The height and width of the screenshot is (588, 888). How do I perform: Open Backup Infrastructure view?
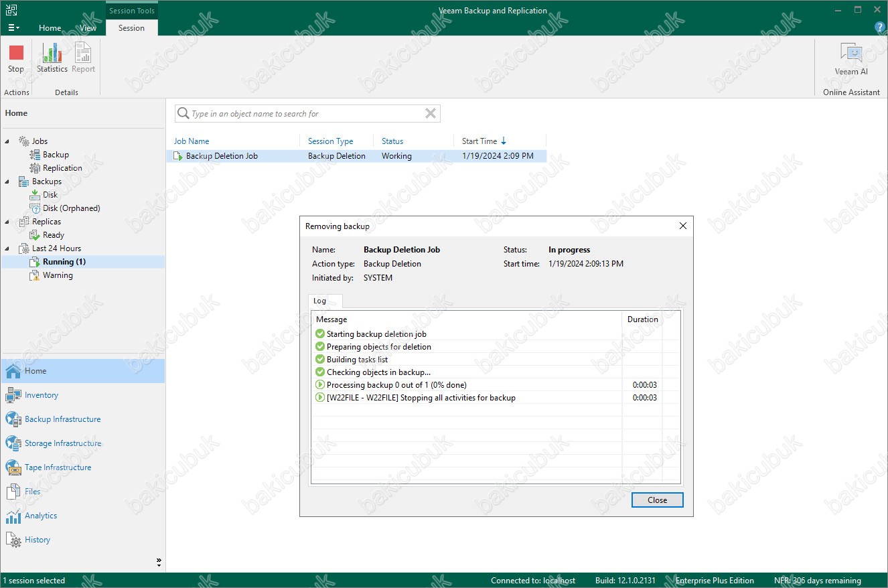[62, 419]
